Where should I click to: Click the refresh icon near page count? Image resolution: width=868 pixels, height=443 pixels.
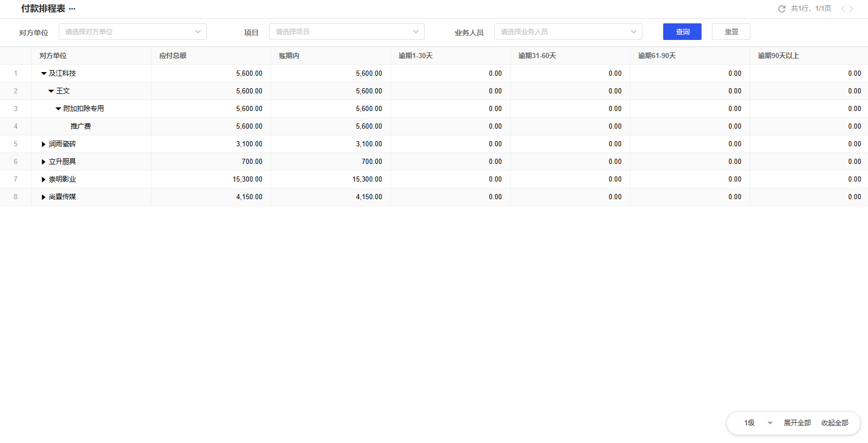coord(781,9)
